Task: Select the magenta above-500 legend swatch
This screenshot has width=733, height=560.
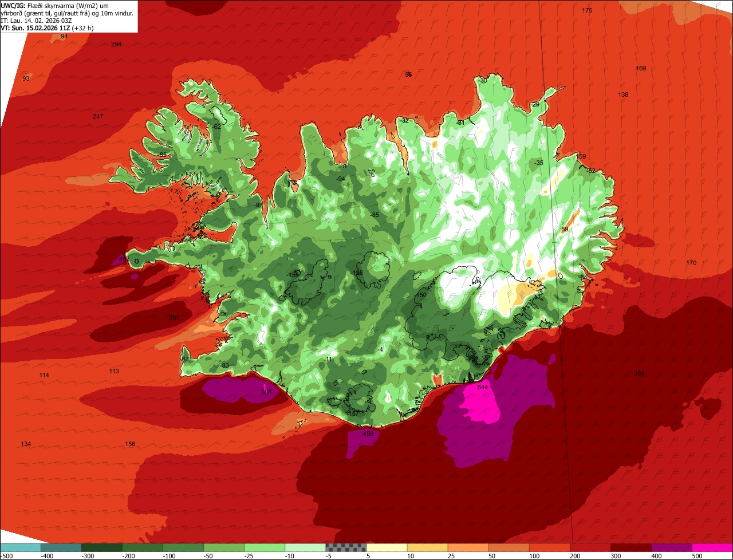Action: [712, 547]
